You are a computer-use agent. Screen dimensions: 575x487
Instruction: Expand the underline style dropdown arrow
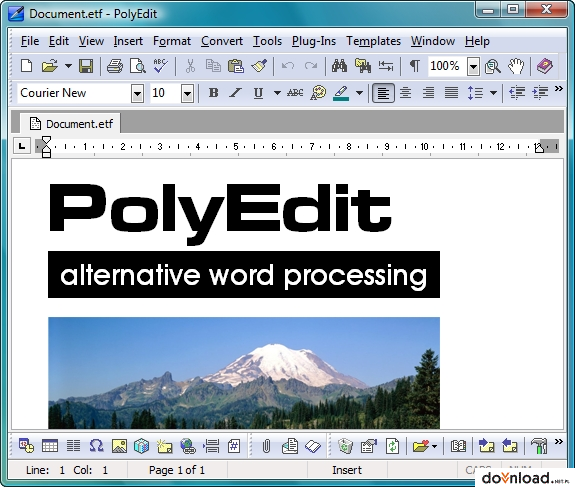pos(278,93)
